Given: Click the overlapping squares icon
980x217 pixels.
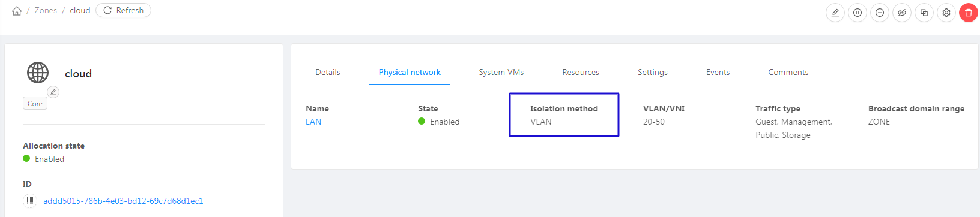Looking at the screenshot, I should 924,13.
